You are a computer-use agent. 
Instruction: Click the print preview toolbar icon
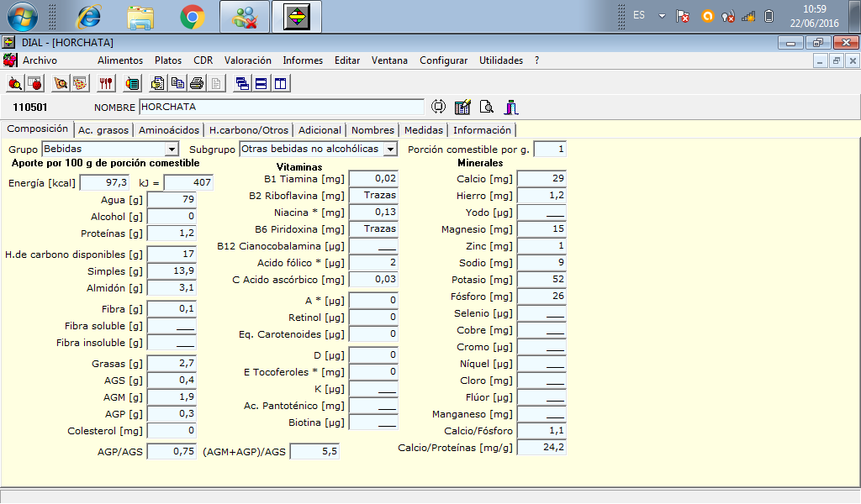click(x=157, y=83)
